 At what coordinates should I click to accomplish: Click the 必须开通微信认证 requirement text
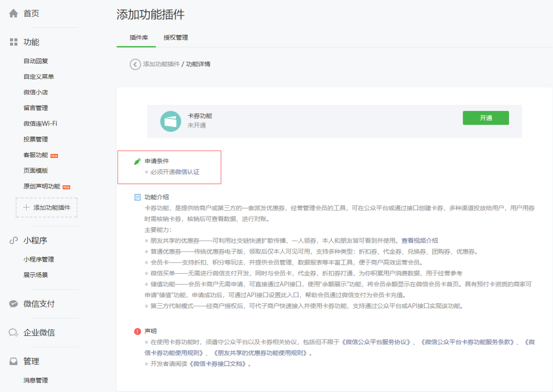tap(175, 172)
